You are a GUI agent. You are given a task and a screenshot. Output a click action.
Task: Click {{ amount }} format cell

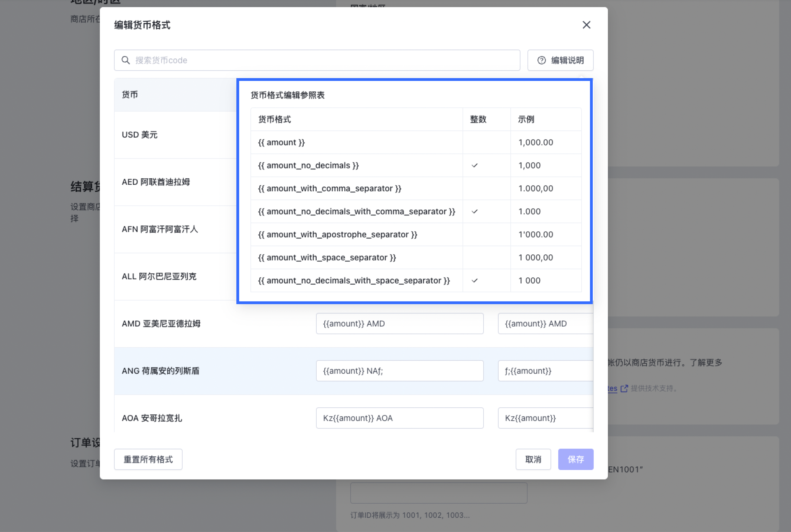[356, 142]
